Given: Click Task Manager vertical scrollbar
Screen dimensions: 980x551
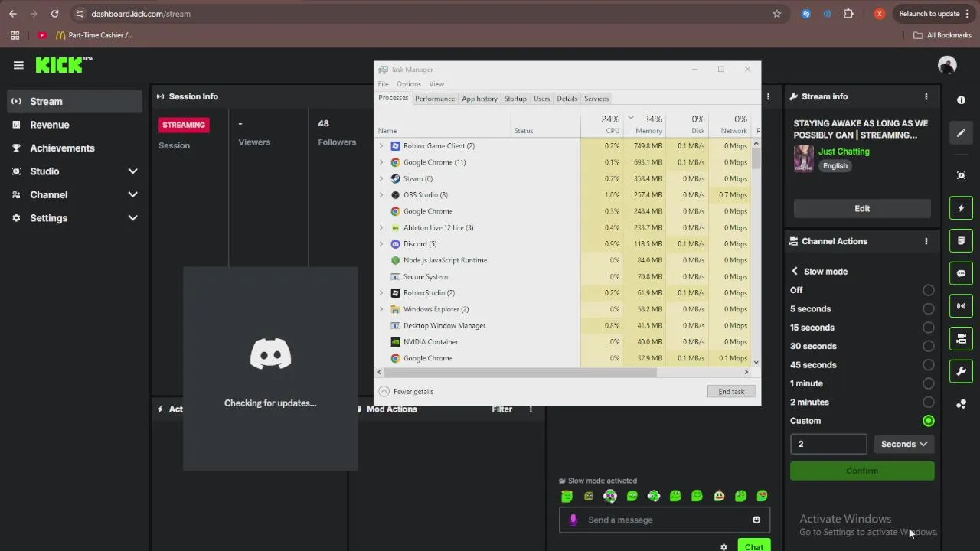Looking at the screenshot, I should 756,158.
